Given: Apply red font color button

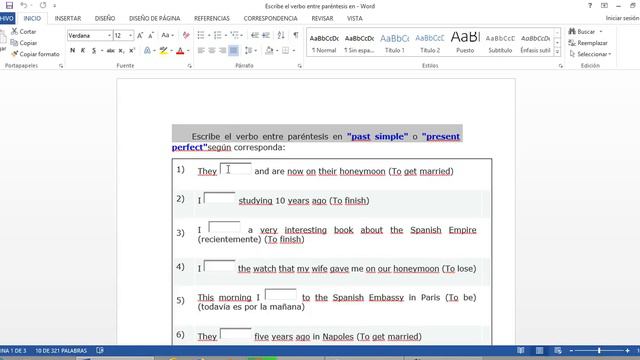Looking at the screenshot, I should (x=180, y=51).
